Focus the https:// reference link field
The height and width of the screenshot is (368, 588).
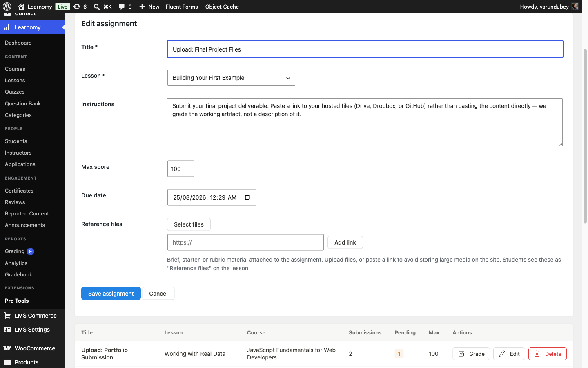pos(245,242)
